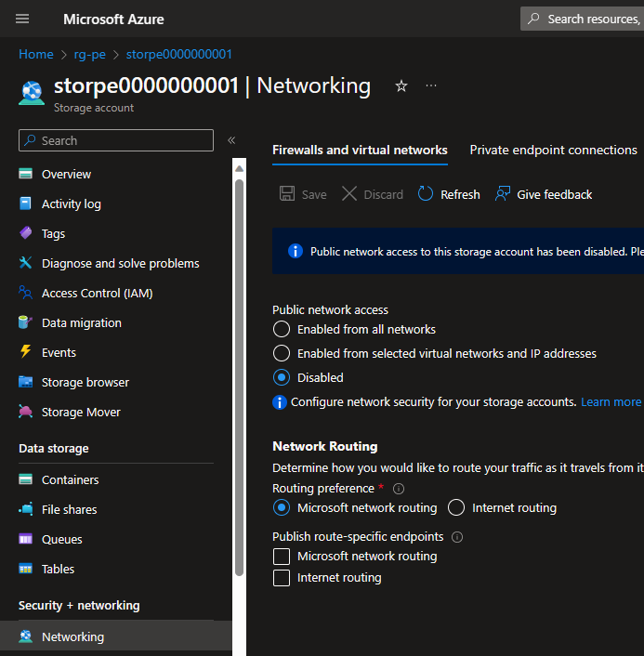Focus the Search resources box at top
This screenshot has height=656, width=644.
pyautogui.click(x=582, y=19)
